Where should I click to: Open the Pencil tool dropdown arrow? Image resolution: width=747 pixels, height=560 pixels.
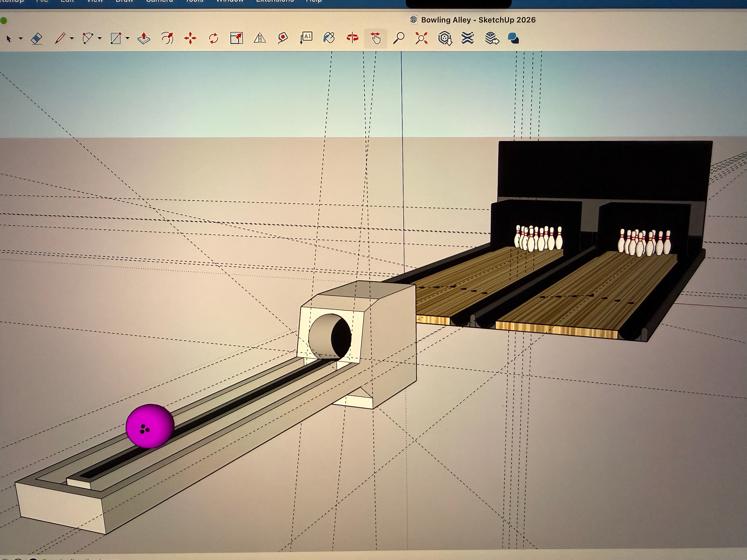click(x=72, y=38)
